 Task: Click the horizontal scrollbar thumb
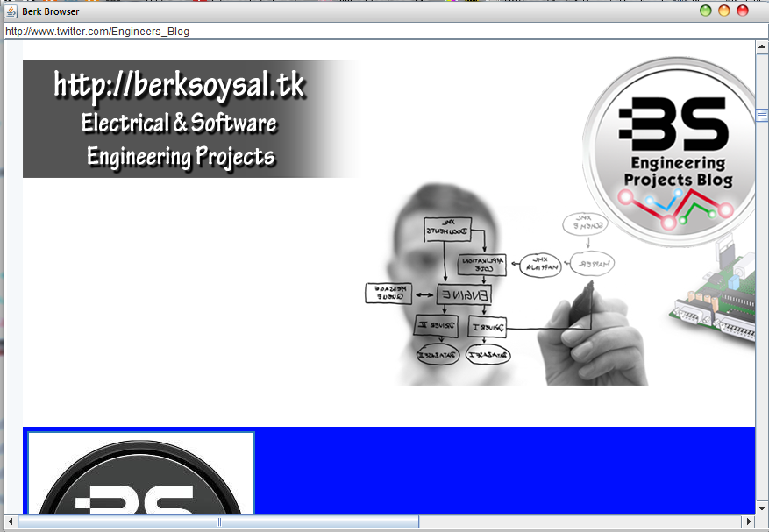[x=218, y=521]
